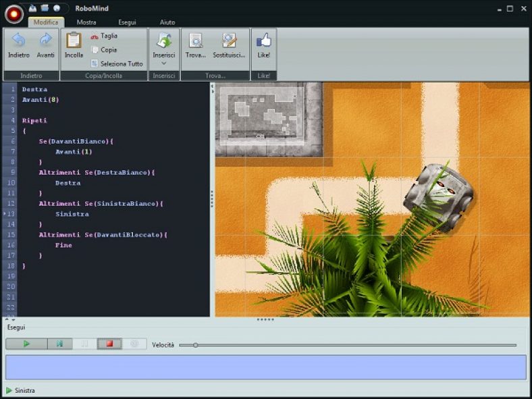Screen dimensions: 532x399
Task: Click the Indietro undo arrow icon
Action: point(18,41)
